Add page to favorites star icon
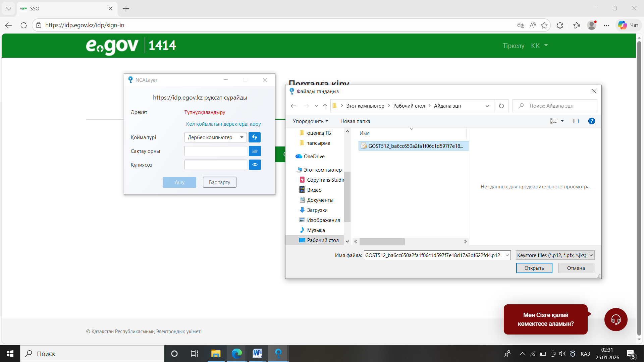Image resolution: width=644 pixels, height=362 pixels. click(544, 25)
